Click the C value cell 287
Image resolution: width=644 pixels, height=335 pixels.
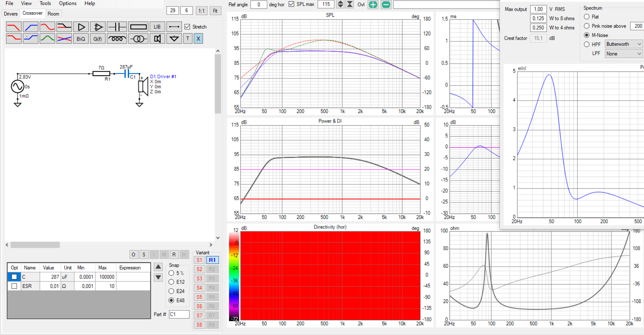[50, 277]
